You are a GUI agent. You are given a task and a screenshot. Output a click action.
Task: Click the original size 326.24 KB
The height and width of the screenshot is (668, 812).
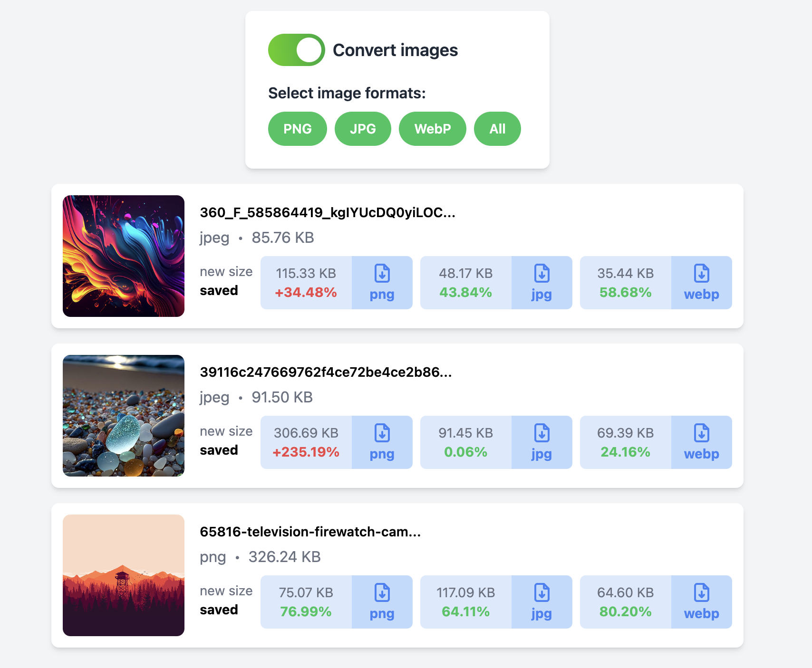285,557
